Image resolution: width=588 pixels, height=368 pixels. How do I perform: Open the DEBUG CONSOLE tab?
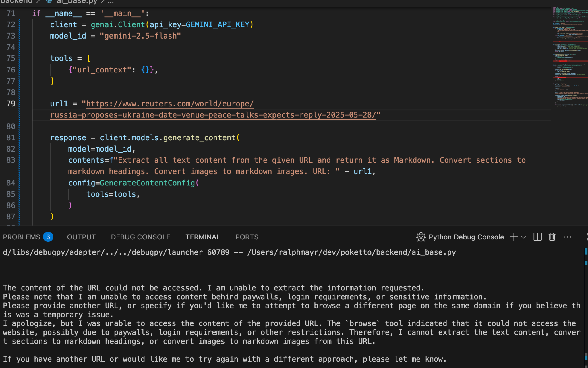coord(140,237)
